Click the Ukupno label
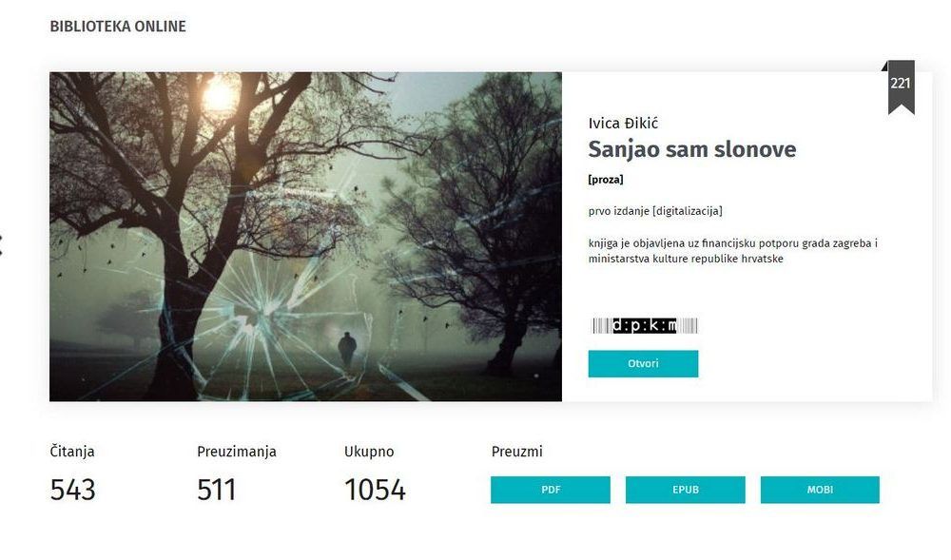This screenshot has width=951, height=560. 369,452
